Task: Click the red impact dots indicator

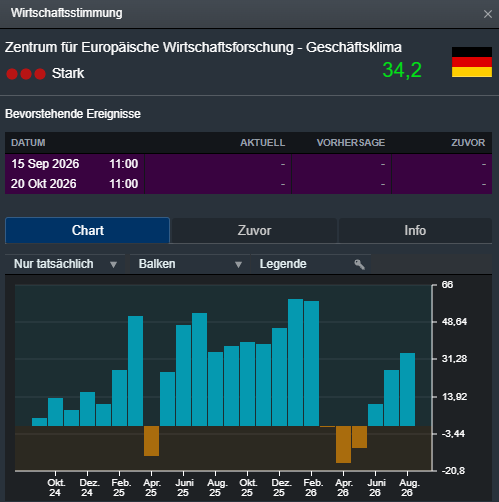Action: click(x=26, y=74)
